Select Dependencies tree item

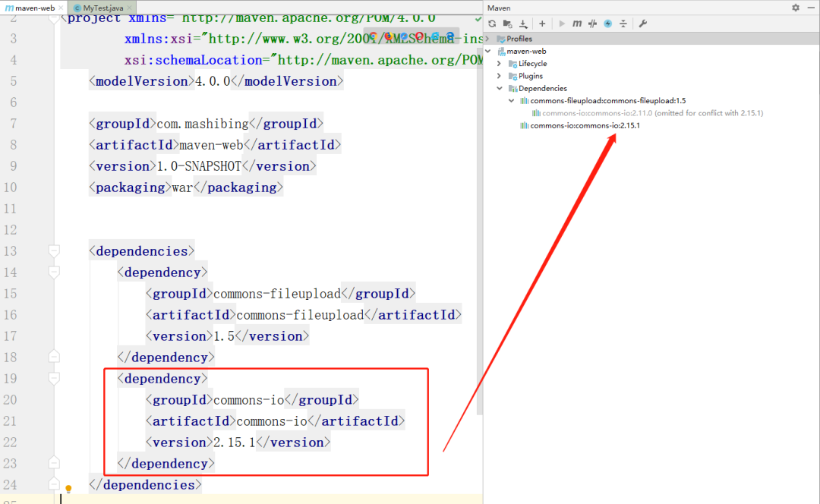tap(542, 88)
